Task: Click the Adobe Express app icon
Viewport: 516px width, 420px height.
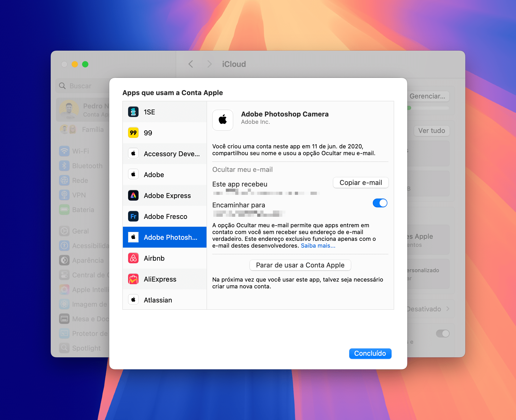Action: (x=133, y=195)
